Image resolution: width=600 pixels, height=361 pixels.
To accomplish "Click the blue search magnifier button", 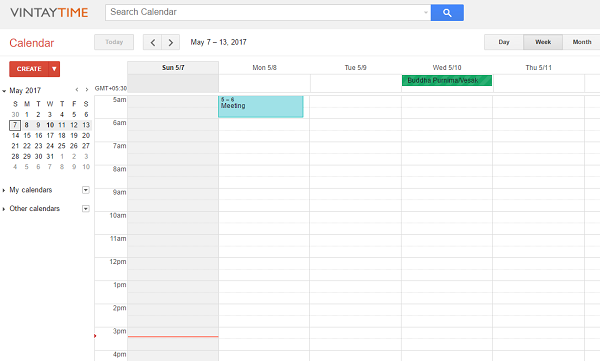I will [447, 13].
